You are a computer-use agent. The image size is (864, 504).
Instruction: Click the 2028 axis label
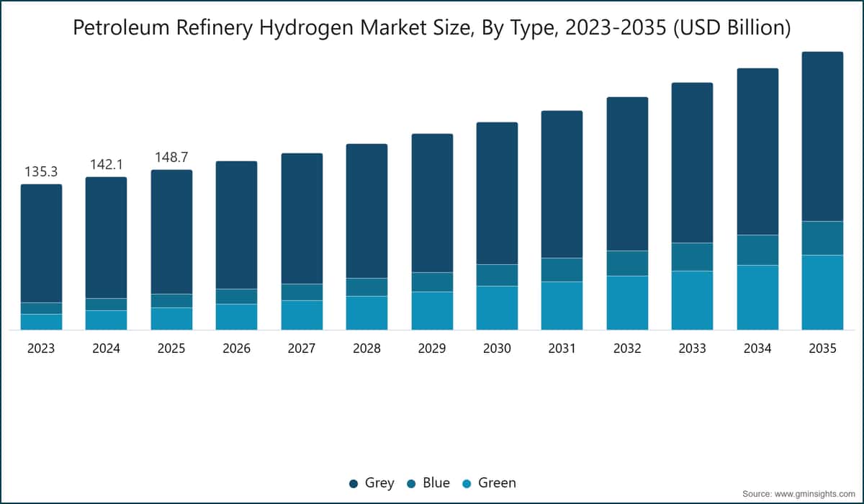tap(366, 348)
